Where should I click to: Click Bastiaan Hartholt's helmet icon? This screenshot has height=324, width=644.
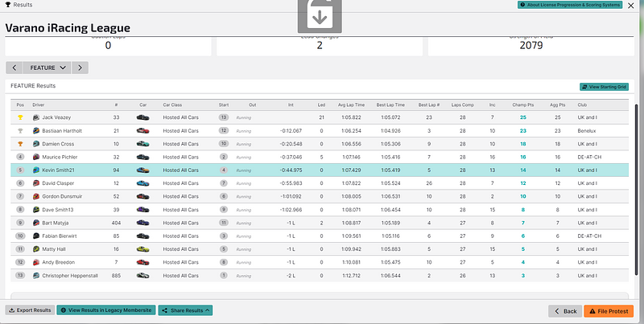tap(36, 131)
